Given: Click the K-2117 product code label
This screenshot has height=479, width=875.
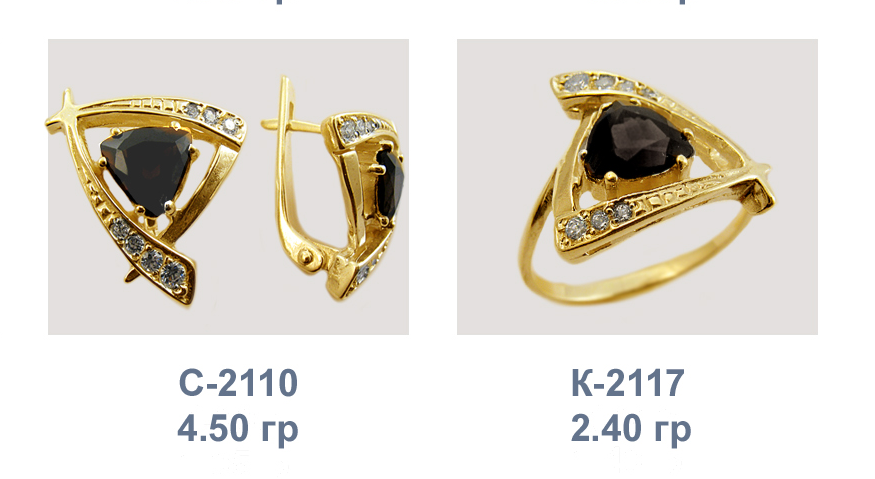Looking at the screenshot, I should coord(628,383).
